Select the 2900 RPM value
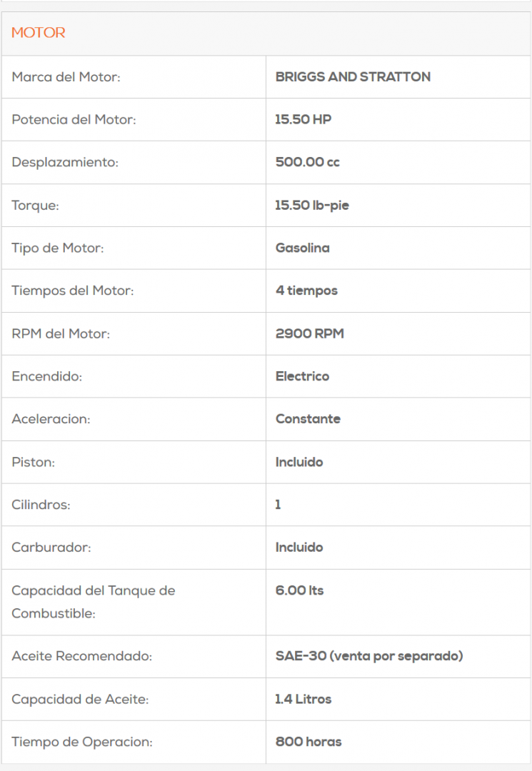The image size is (532, 771). click(x=310, y=333)
